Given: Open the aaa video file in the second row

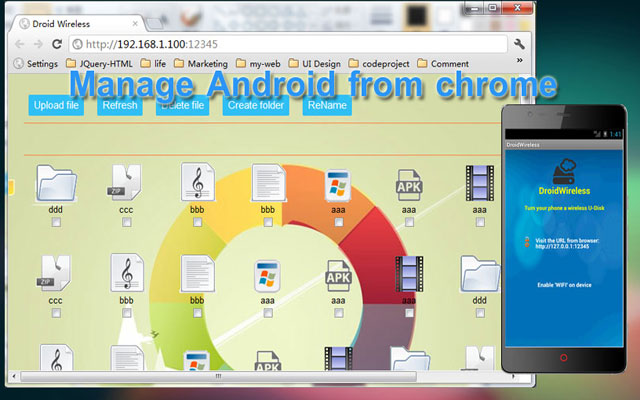Looking at the screenshot, I should [x=409, y=273].
